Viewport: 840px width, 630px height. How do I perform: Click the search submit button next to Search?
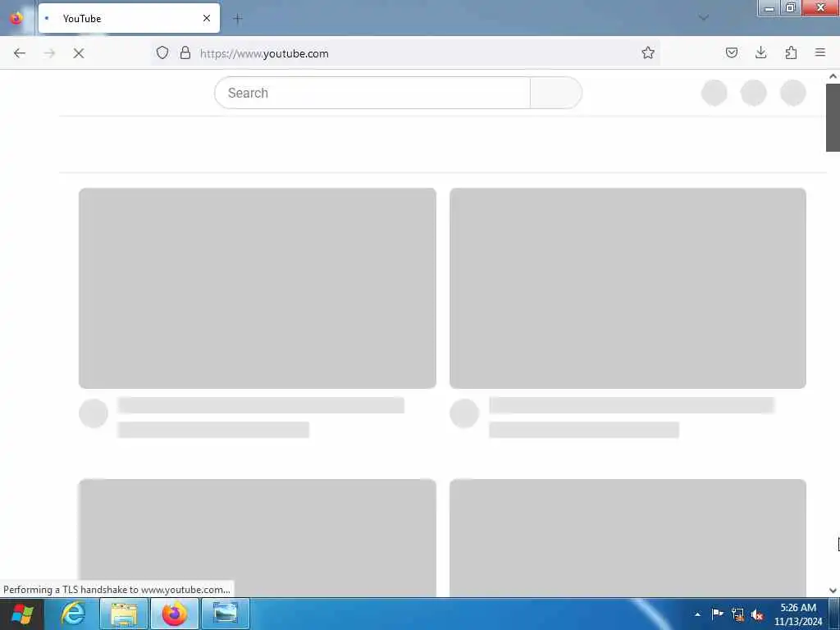tap(555, 93)
